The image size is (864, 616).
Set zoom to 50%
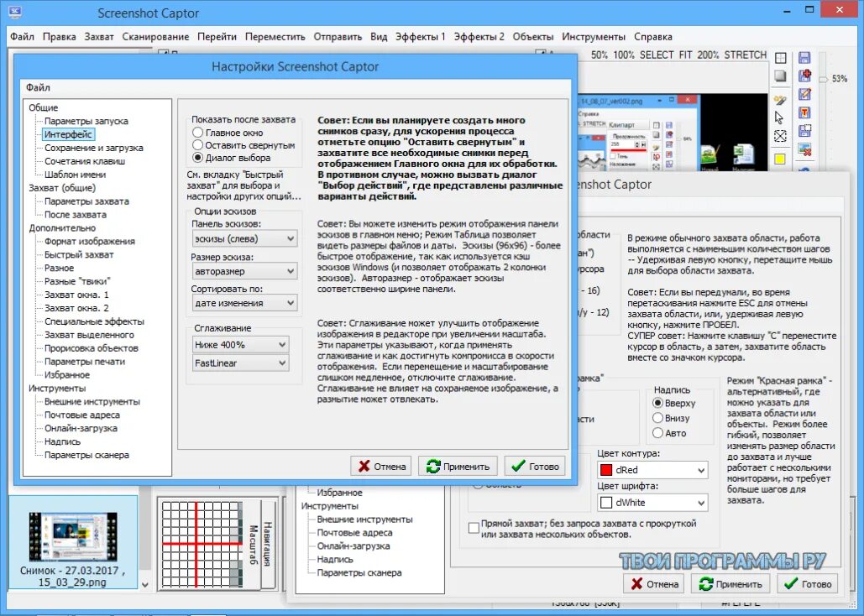pyautogui.click(x=600, y=55)
